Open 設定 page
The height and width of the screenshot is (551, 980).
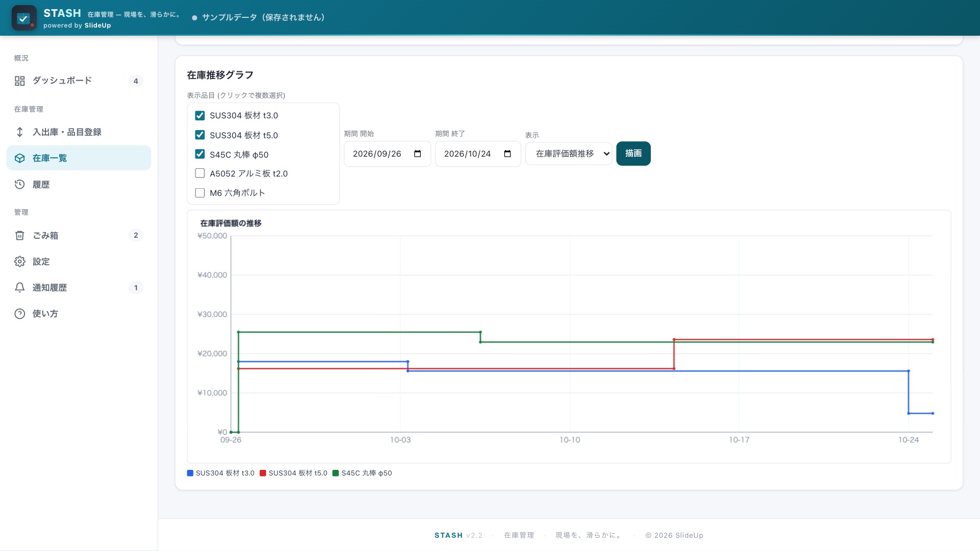pyautogui.click(x=79, y=261)
